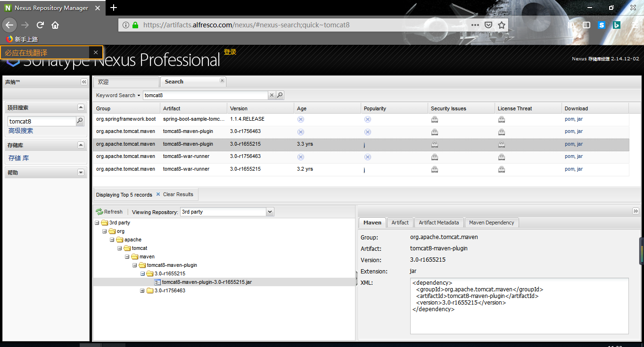644x347 pixels.
Task: Close the Search tab
Action: click(222, 81)
